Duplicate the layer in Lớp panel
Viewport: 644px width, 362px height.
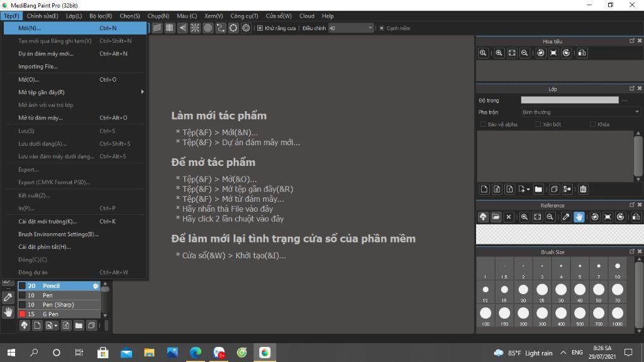pos(554,189)
